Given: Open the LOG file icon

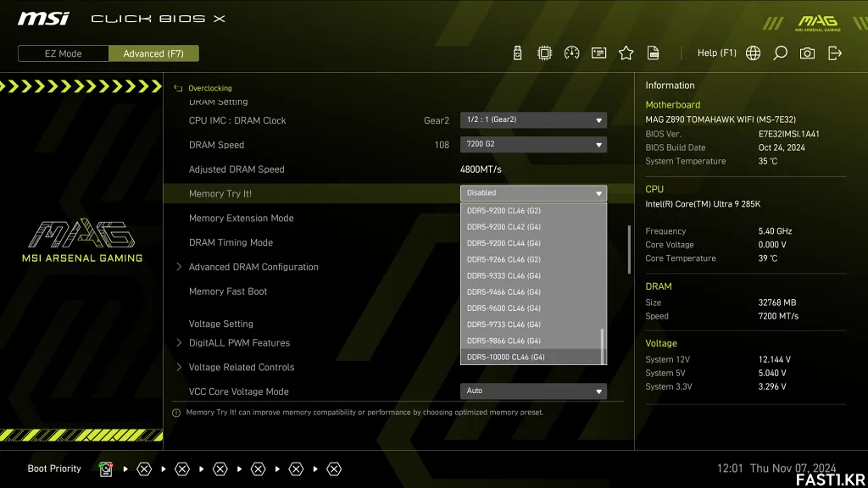Looking at the screenshot, I should [x=653, y=53].
